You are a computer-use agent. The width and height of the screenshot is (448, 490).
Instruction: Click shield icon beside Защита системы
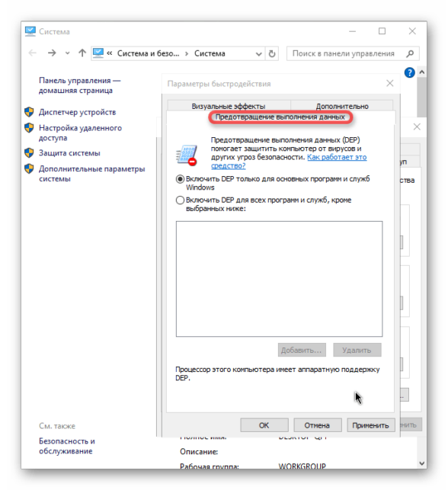coord(29,152)
